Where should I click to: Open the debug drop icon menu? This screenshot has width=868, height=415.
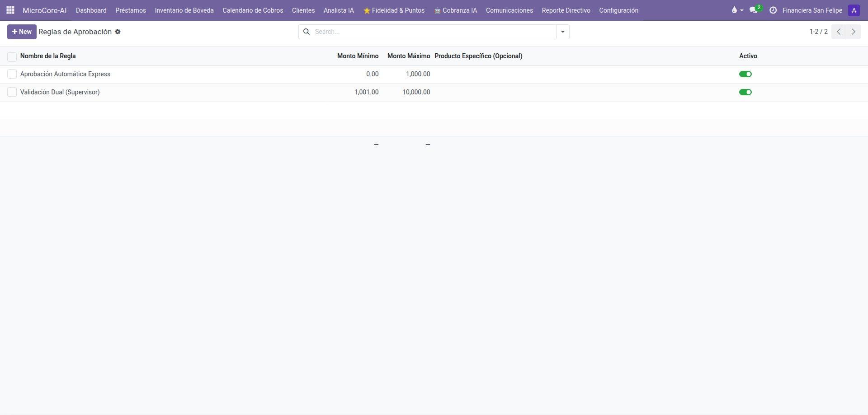click(x=737, y=10)
